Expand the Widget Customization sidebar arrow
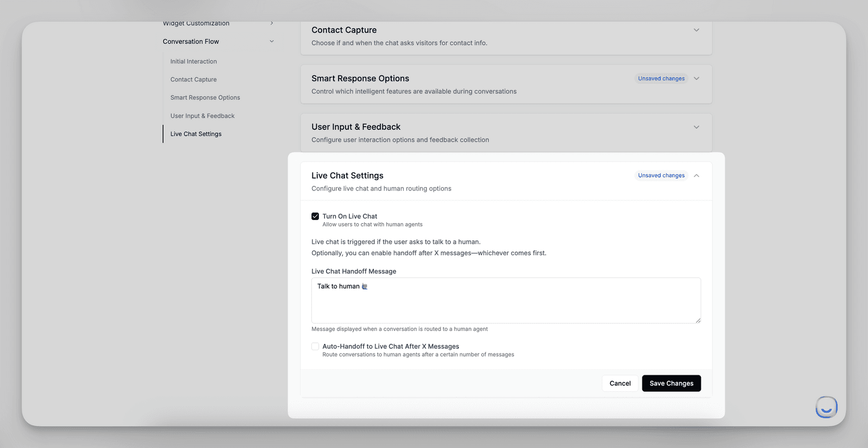 (272, 23)
